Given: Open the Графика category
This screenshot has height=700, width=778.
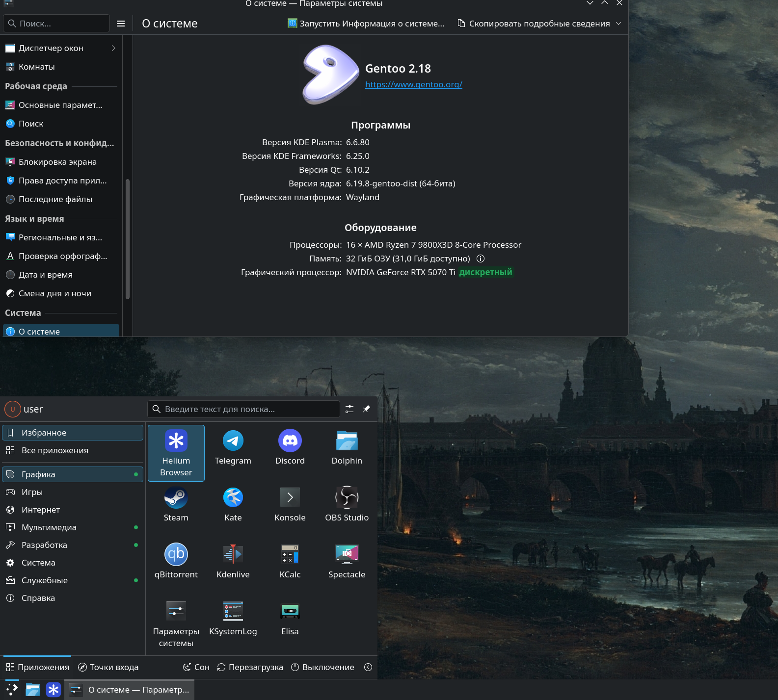Looking at the screenshot, I should (x=73, y=474).
